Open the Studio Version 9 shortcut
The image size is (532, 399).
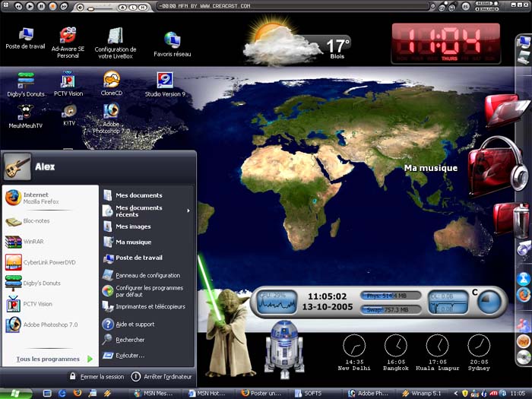click(x=165, y=84)
